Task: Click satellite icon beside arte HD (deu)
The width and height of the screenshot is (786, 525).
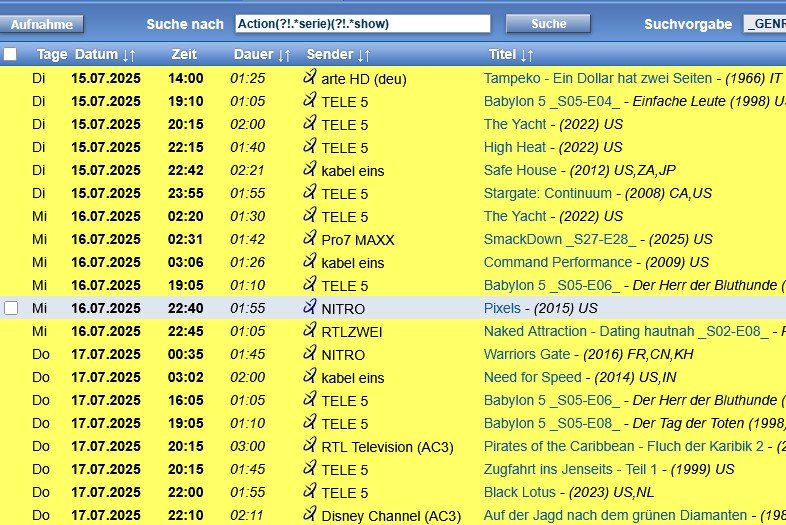Action: [x=310, y=77]
